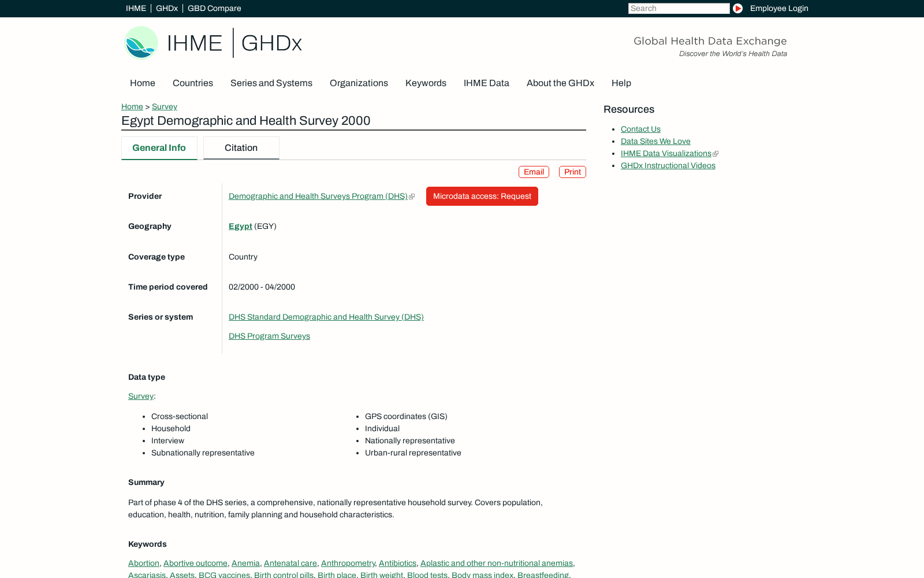Click the Cross-sectional list item
This screenshot has width=924, height=578.
pyautogui.click(x=180, y=416)
